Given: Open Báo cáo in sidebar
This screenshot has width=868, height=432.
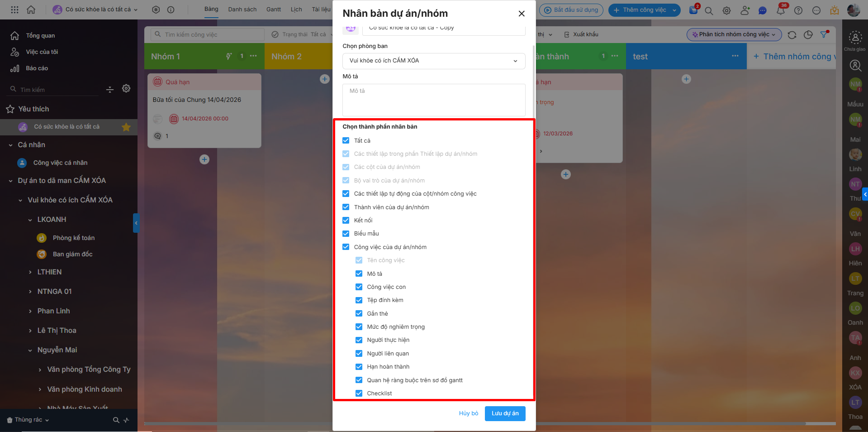Looking at the screenshot, I should [x=37, y=68].
